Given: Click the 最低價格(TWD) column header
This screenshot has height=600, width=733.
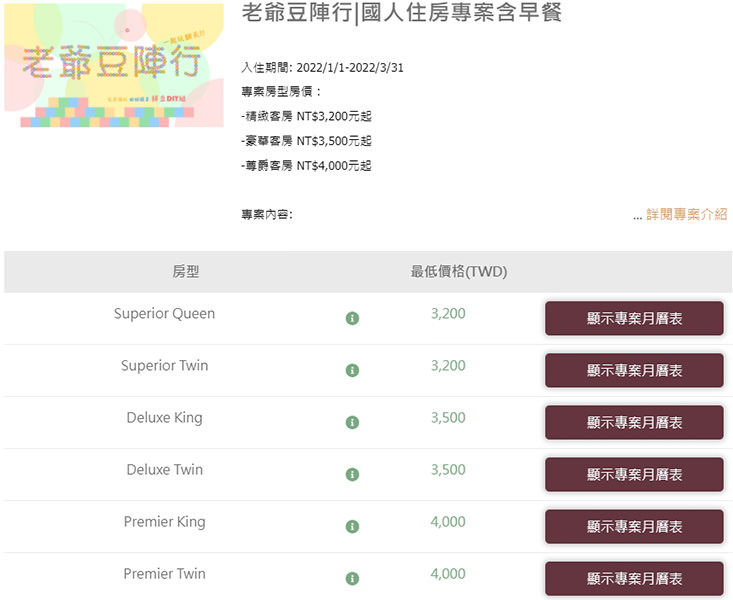Looking at the screenshot, I should 459,272.
